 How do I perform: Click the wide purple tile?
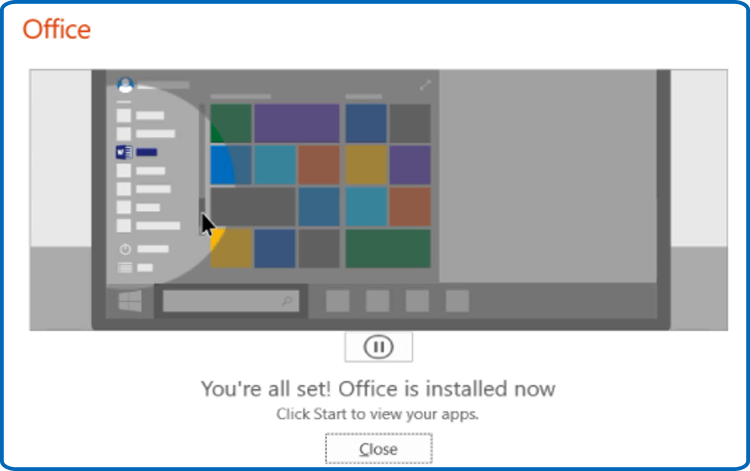click(x=297, y=123)
